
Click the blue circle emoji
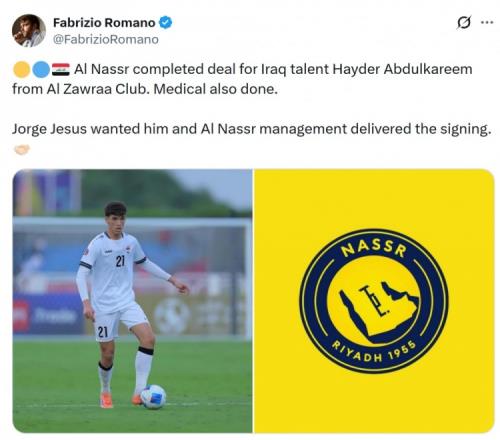click(x=41, y=70)
